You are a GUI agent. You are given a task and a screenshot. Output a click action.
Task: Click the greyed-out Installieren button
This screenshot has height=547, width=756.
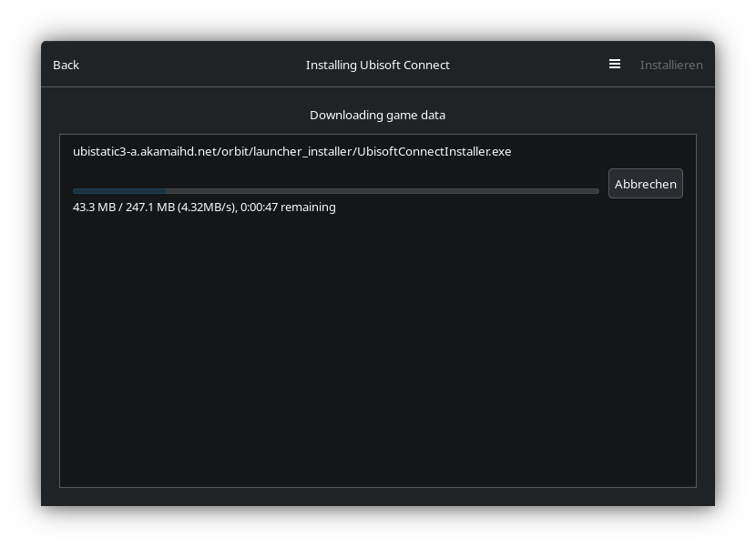671,65
